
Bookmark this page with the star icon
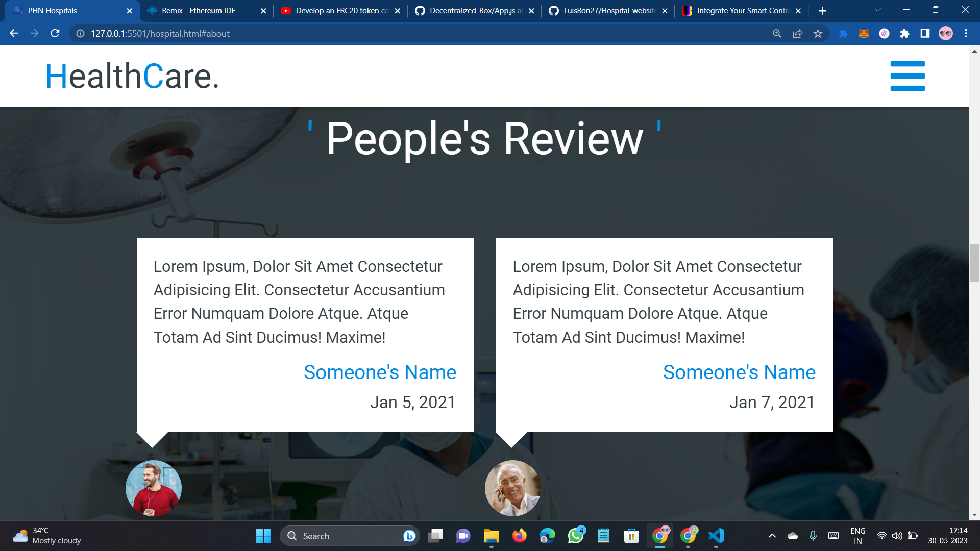click(x=818, y=33)
